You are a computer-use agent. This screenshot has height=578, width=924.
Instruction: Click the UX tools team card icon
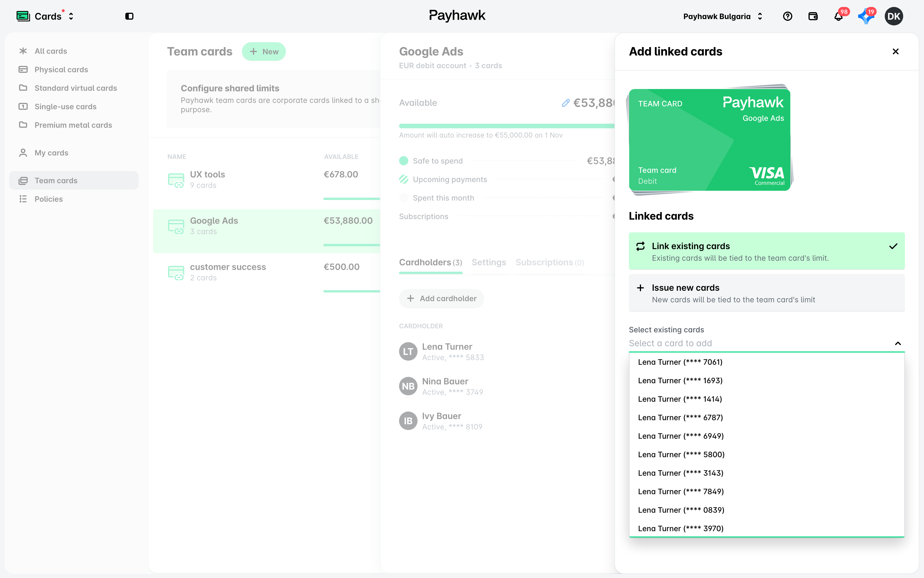point(176,180)
